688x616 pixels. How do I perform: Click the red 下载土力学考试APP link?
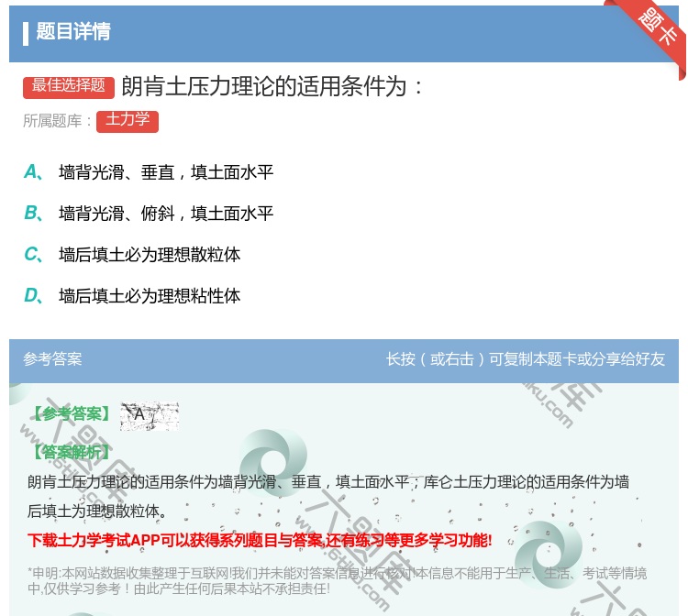(260, 540)
